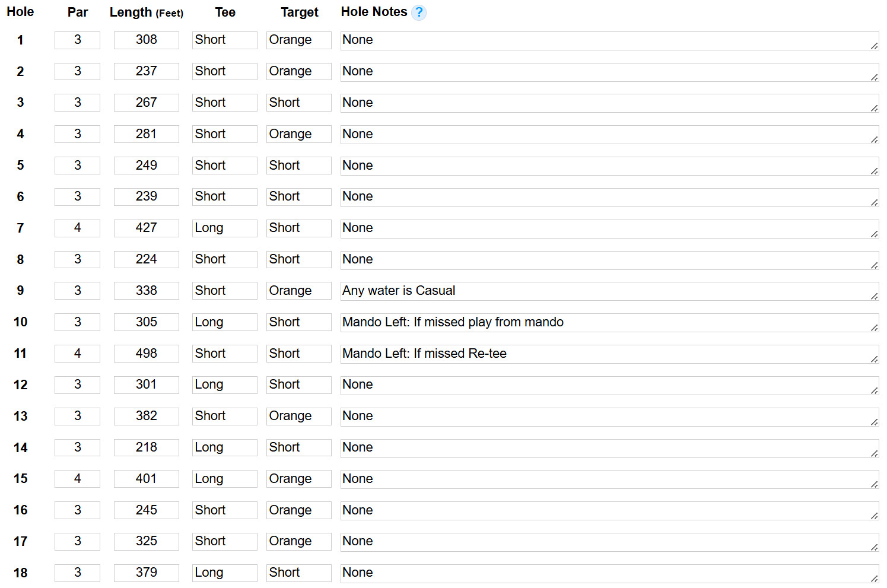The image size is (887, 588).
Task: Click the Par field for hole 15
Action: 78,479
